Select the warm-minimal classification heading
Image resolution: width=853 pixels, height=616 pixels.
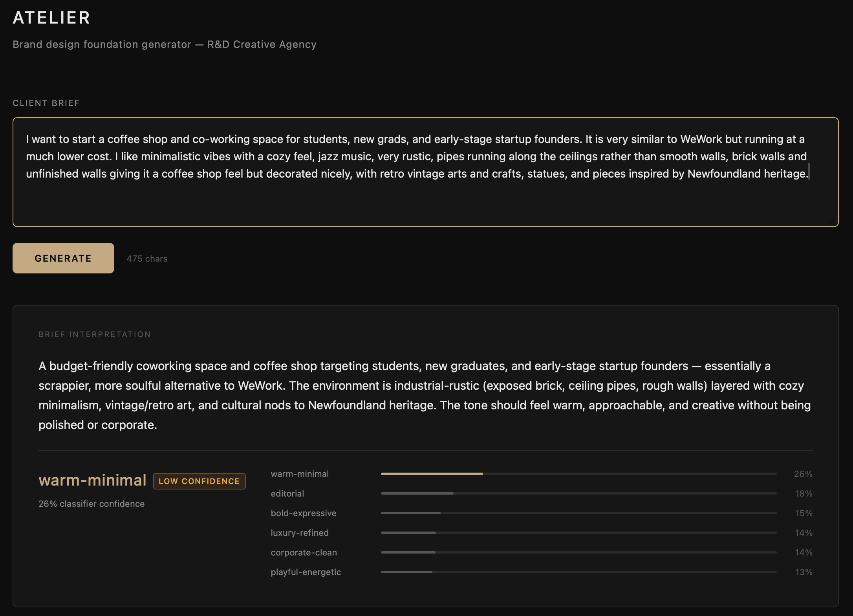click(93, 480)
